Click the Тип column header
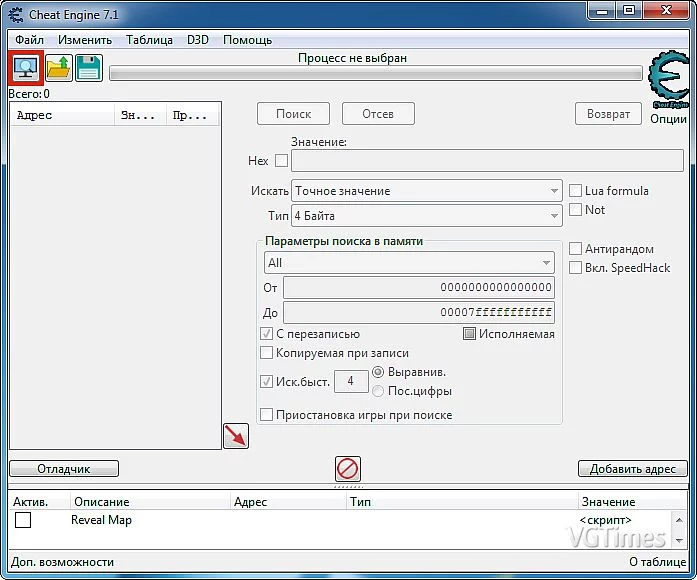The height and width of the screenshot is (580, 697). pyautogui.click(x=462, y=502)
